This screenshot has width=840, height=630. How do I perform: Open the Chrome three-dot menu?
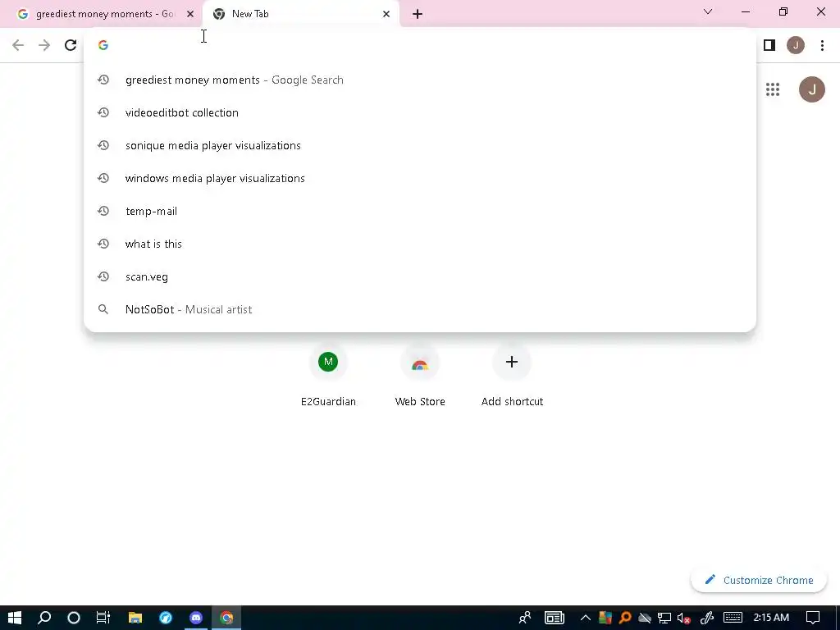[x=822, y=46]
